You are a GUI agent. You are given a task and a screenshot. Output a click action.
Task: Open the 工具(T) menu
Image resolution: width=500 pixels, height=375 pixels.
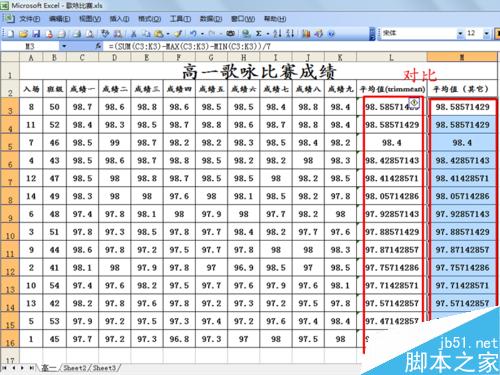180,19
